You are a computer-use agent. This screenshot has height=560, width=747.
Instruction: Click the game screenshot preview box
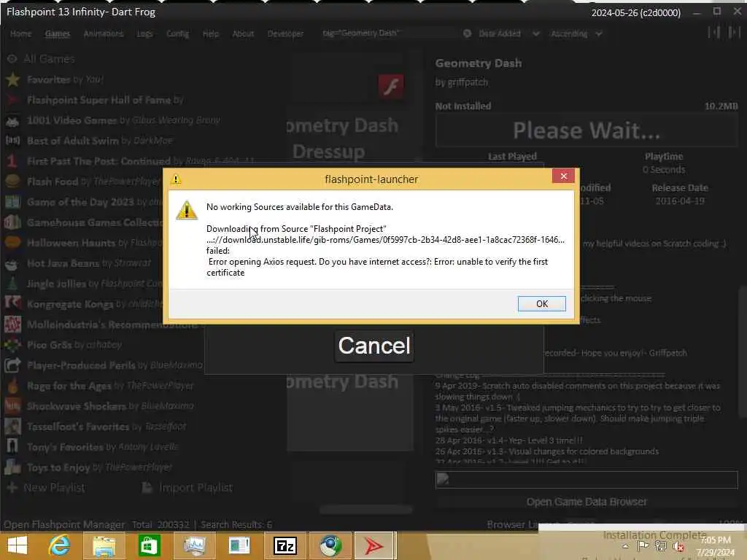point(587,480)
